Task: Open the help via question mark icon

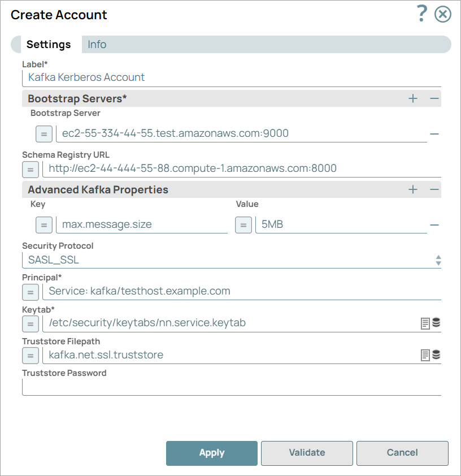Action: click(x=421, y=15)
